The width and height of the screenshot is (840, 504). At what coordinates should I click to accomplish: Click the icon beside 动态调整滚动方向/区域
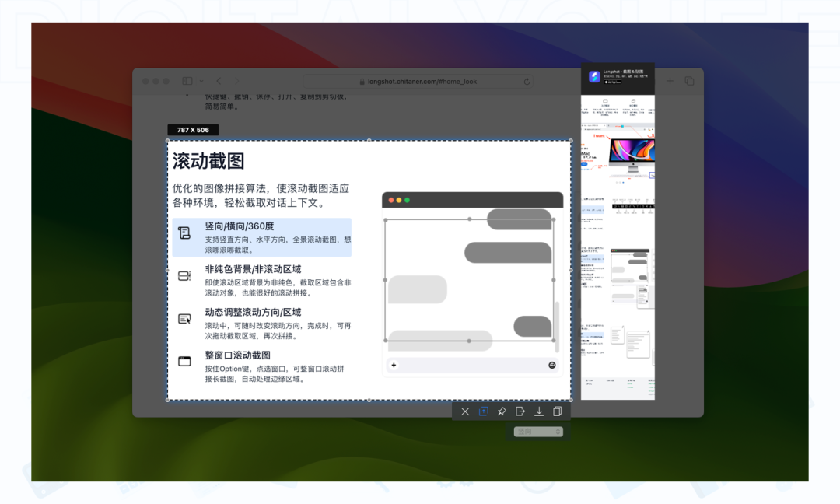point(184,319)
